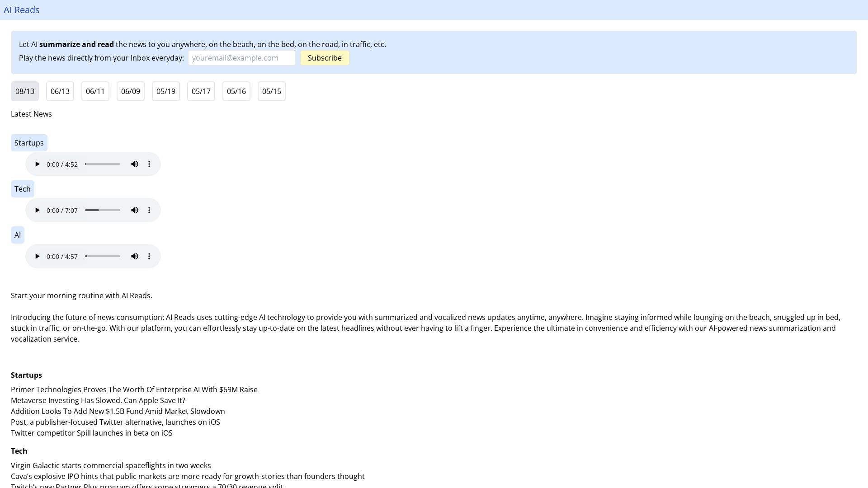Play the Tech audio summary
Screen dimensions: 868x488
(38, 211)
